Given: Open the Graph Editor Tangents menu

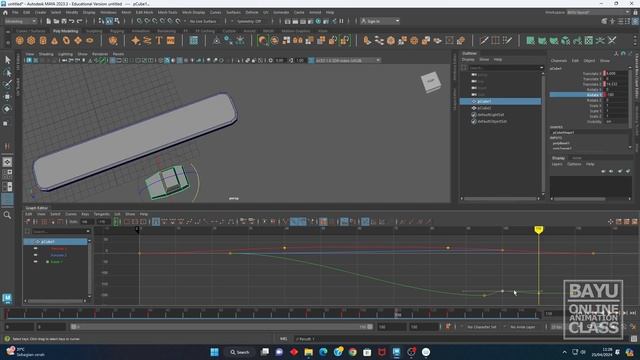Looking at the screenshot, I should point(102,214).
